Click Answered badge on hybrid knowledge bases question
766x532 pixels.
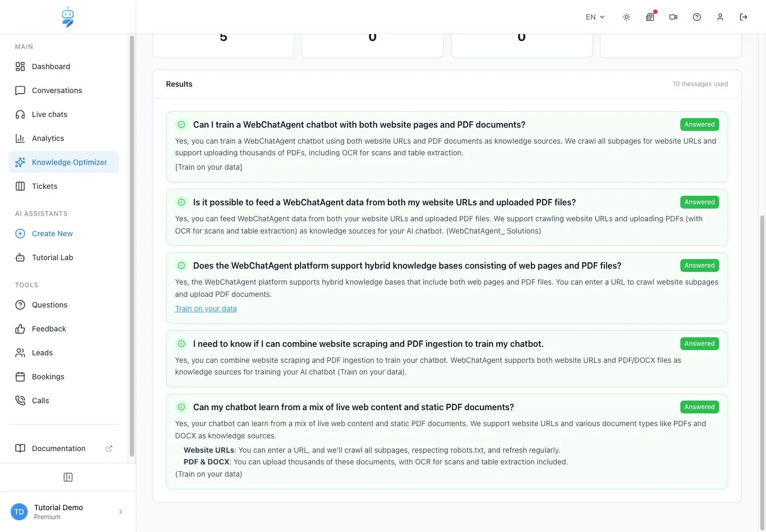coord(700,265)
